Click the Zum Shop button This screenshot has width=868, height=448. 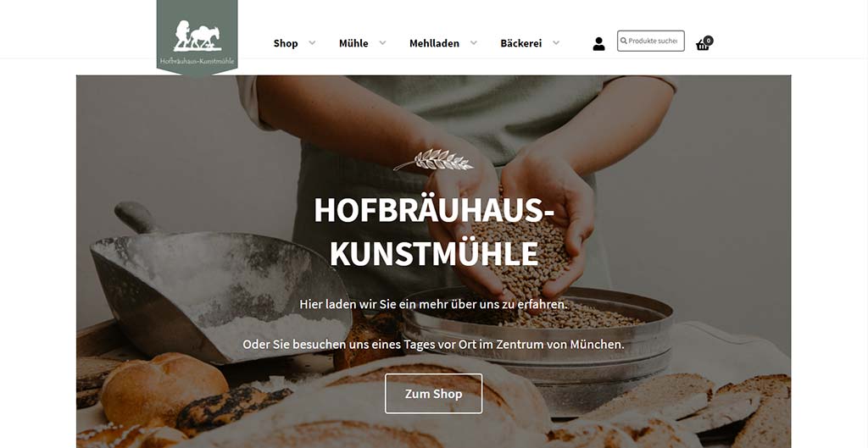(433, 394)
